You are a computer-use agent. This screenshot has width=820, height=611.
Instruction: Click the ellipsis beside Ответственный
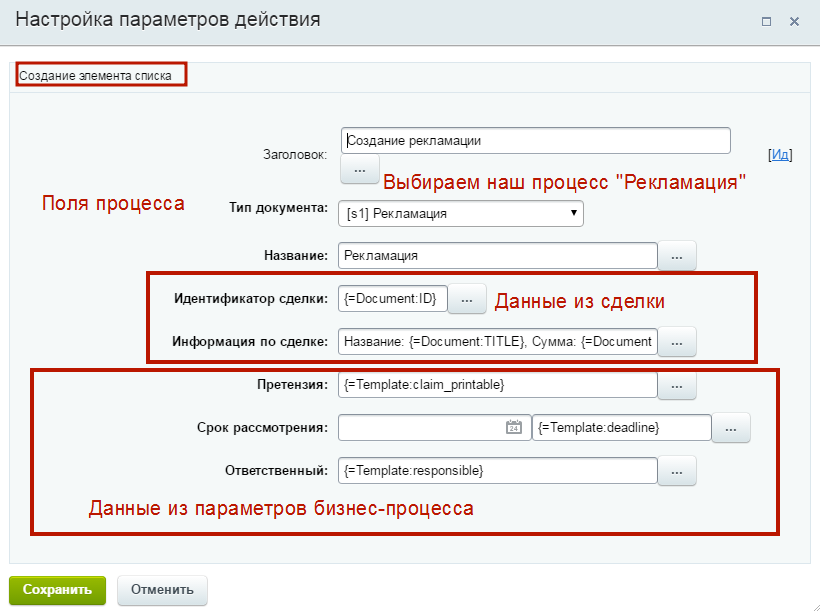click(677, 470)
